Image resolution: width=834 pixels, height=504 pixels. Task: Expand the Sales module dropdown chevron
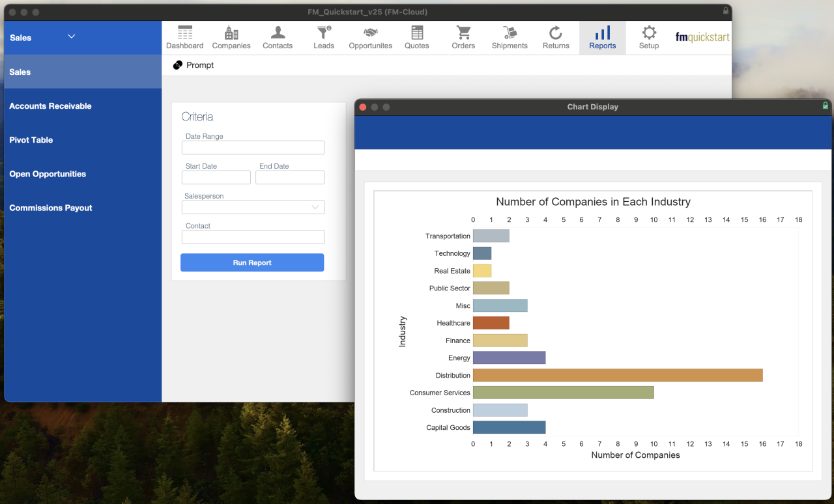(x=72, y=36)
